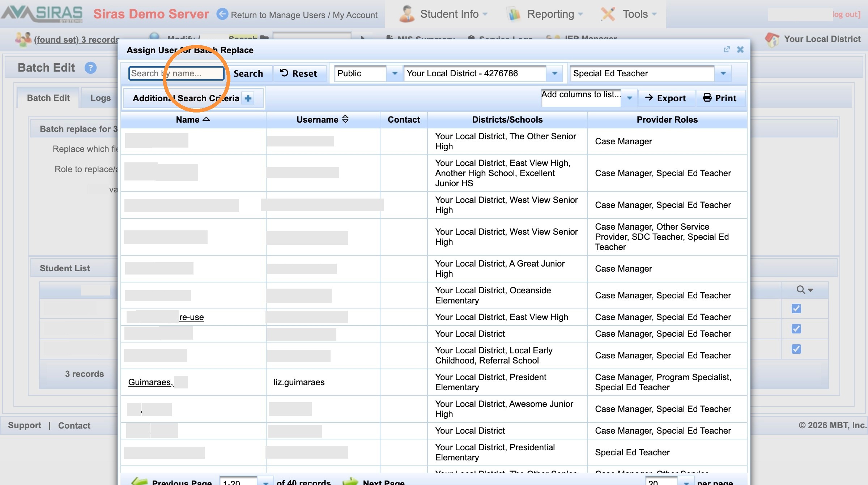Close the Assign User for Batch Replace dialog
868x485 pixels.
(740, 50)
